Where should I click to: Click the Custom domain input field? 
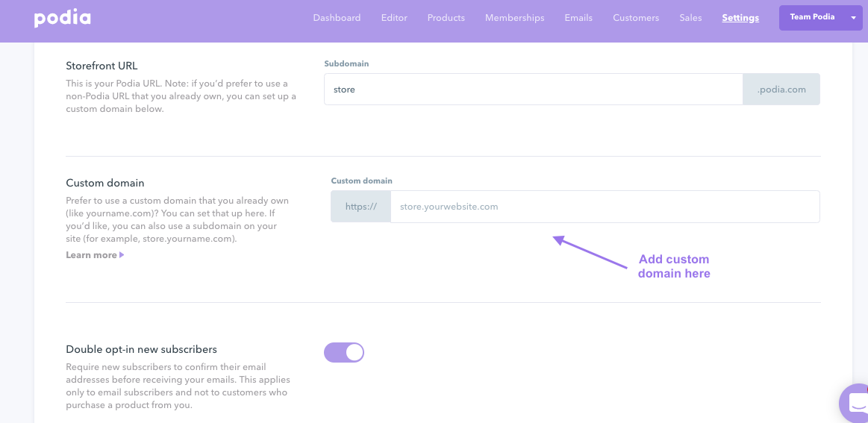605,207
